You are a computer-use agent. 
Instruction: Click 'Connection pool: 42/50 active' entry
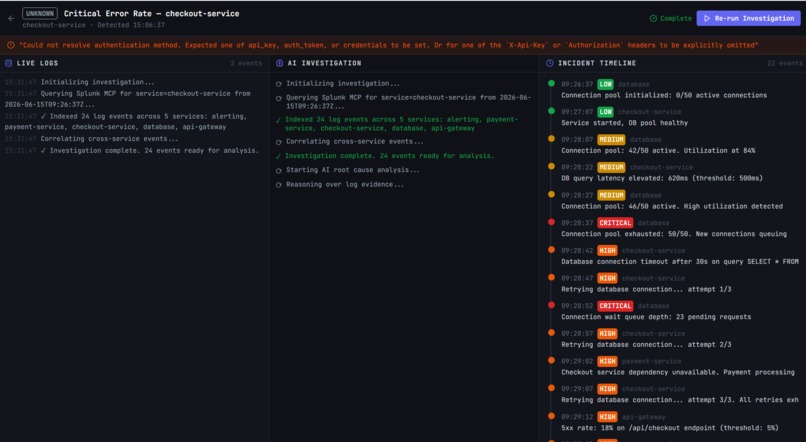[658, 151]
